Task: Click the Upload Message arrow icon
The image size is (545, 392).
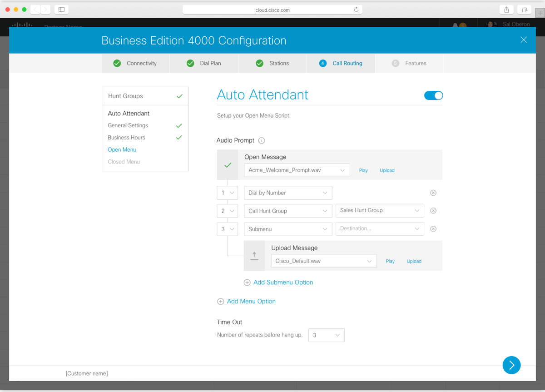Action: (254, 256)
